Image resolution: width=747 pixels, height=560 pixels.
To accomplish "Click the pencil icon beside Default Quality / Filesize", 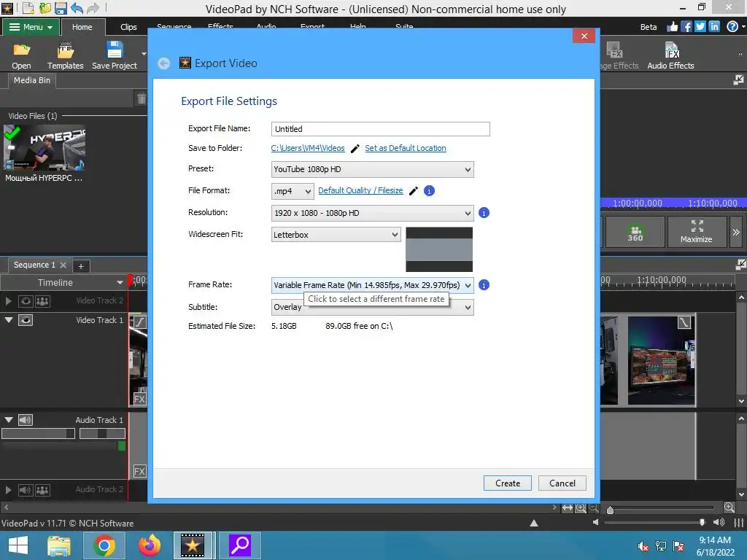I will (414, 191).
